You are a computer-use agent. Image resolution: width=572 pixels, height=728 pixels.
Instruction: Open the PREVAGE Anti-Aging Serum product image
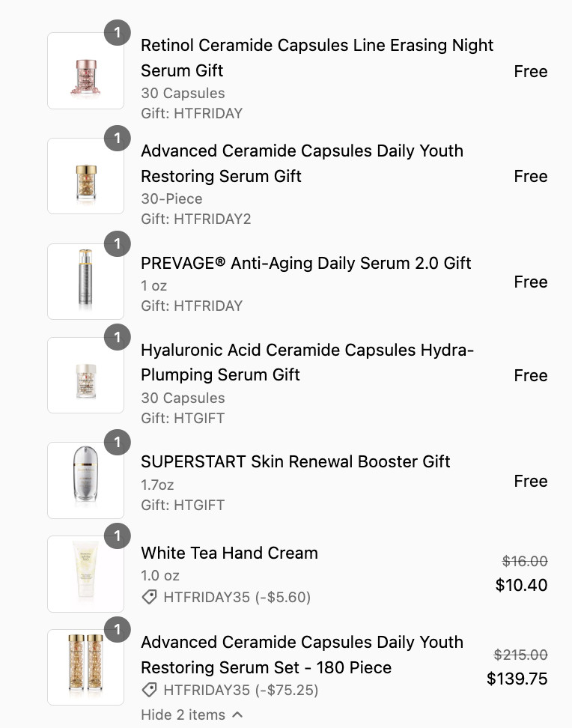[85, 282]
